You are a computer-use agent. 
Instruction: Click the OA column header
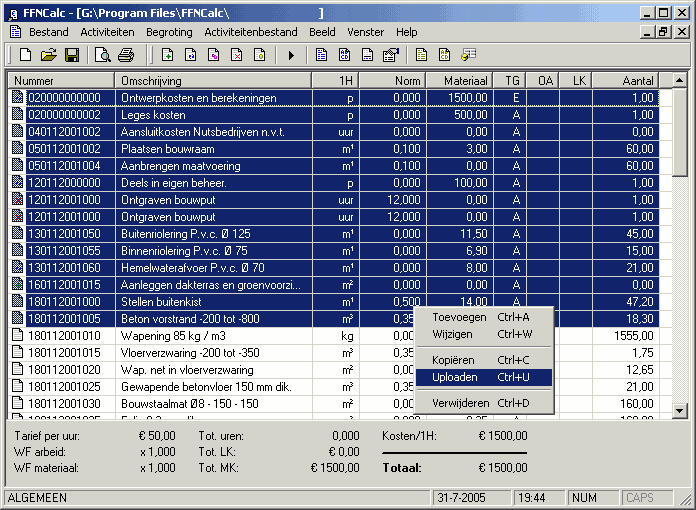coord(543,81)
